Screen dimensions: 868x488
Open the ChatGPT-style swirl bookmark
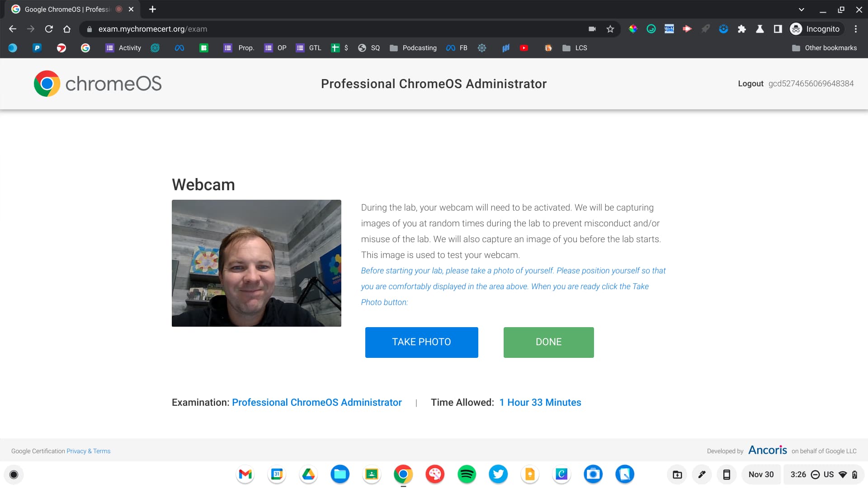click(155, 48)
